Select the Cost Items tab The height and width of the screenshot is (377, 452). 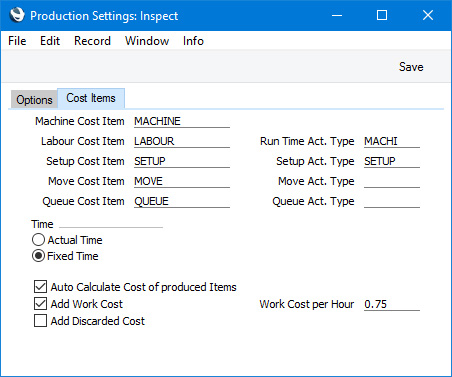coord(91,98)
